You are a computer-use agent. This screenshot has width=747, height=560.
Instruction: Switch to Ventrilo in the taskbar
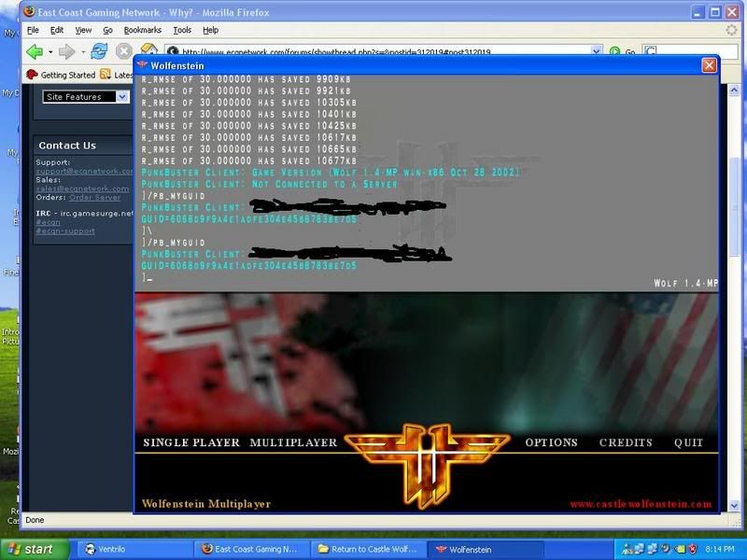pyautogui.click(x=134, y=549)
